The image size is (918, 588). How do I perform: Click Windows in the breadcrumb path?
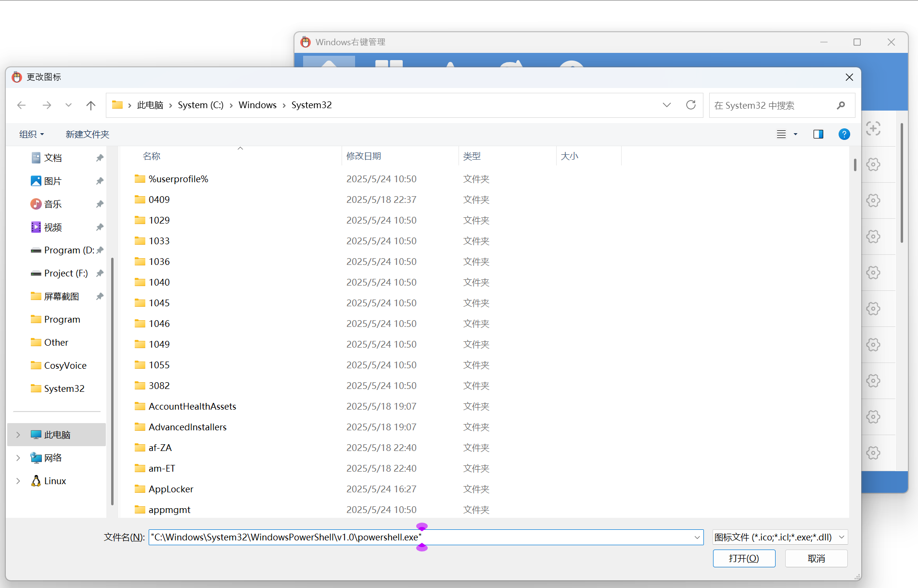(x=257, y=105)
